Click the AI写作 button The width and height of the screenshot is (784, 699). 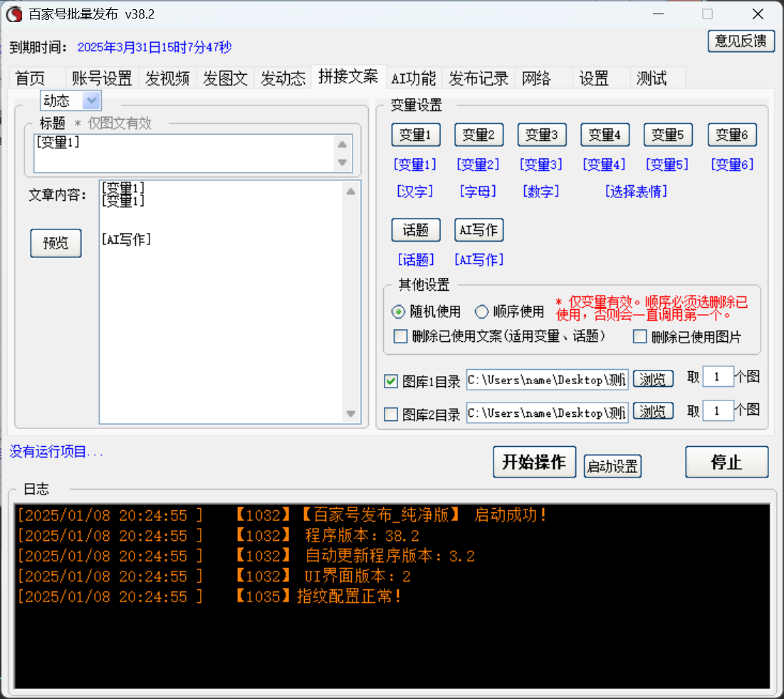[x=479, y=229]
